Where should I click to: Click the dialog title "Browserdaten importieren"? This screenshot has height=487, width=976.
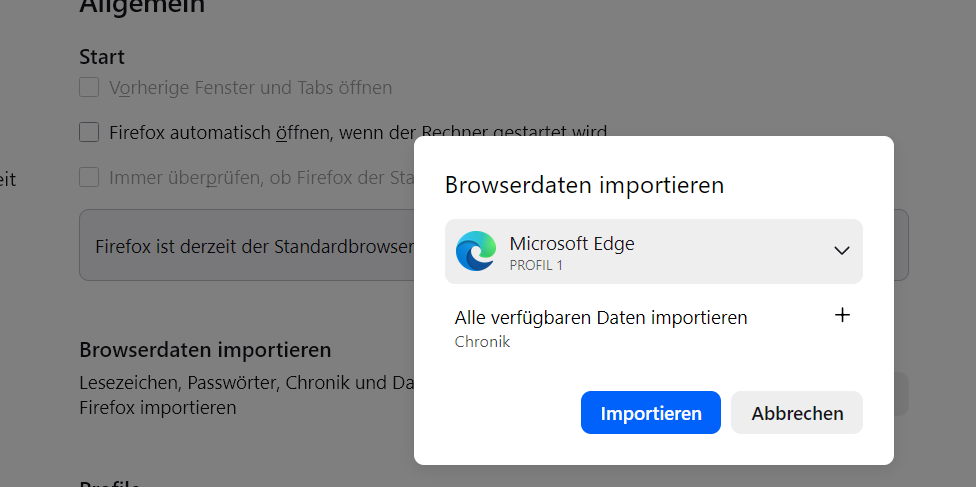(584, 185)
